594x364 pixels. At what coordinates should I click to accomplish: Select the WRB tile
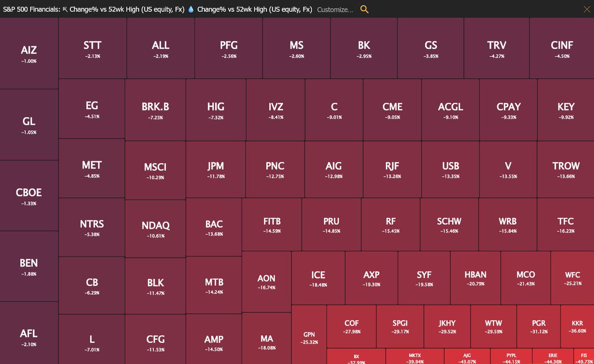(x=508, y=225)
